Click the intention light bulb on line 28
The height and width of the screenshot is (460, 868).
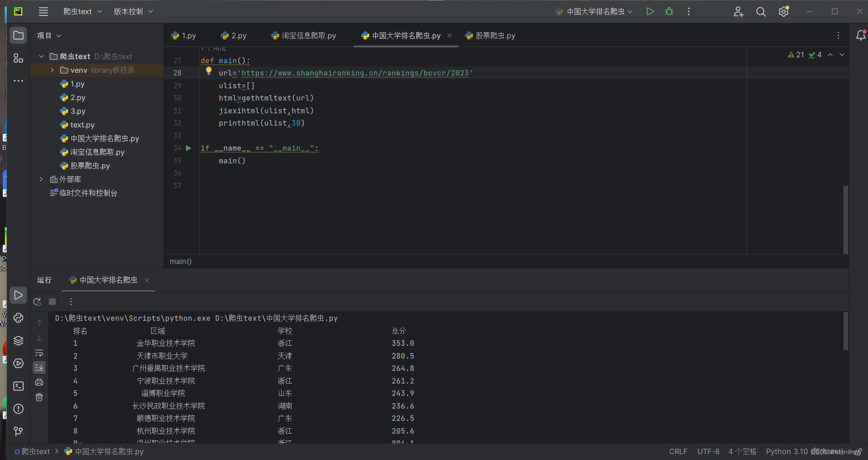tap(209, 71)
